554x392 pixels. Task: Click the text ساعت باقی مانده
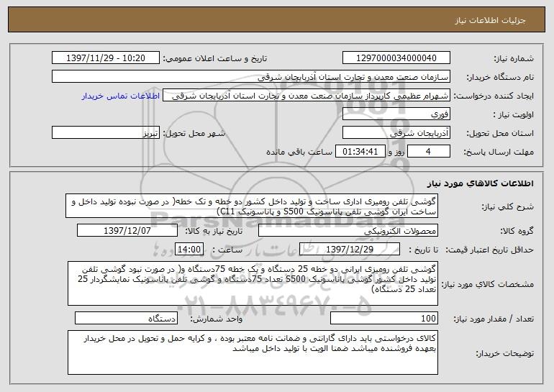pos(299,152)
